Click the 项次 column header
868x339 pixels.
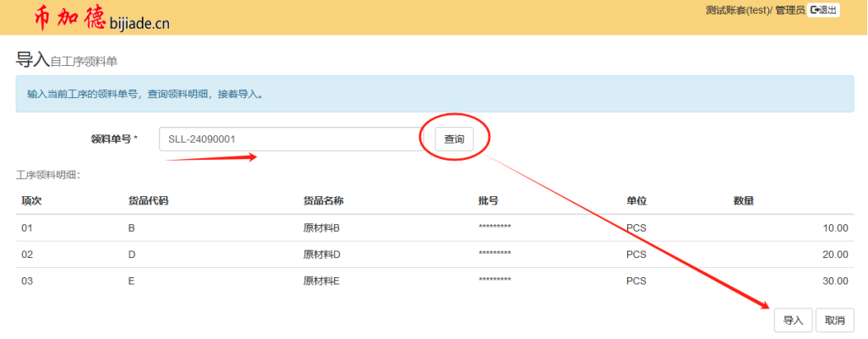click(x=31, y=201)
